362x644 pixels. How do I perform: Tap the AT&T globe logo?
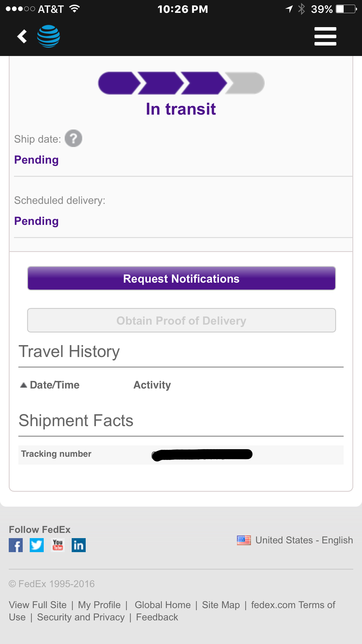click(x=48, y=36)
